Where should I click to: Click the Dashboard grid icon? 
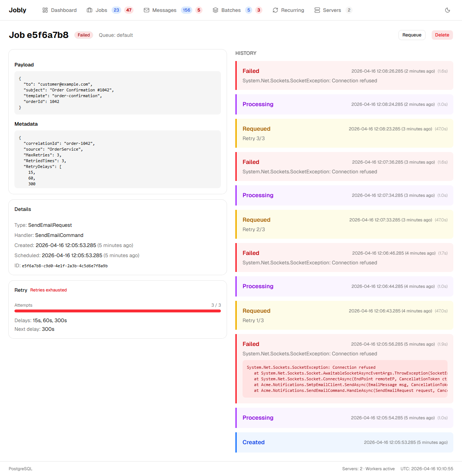click(45, 10)
